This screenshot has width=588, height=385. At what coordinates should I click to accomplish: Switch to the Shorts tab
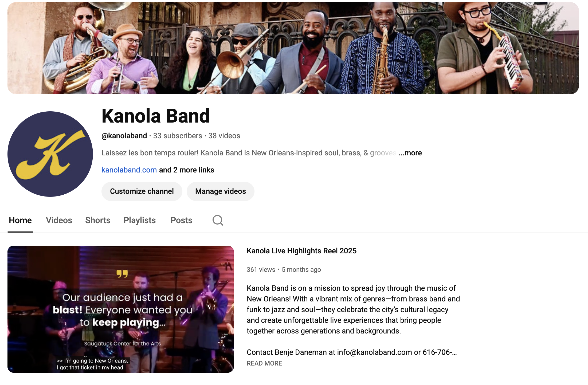click(x=98, y=220)
